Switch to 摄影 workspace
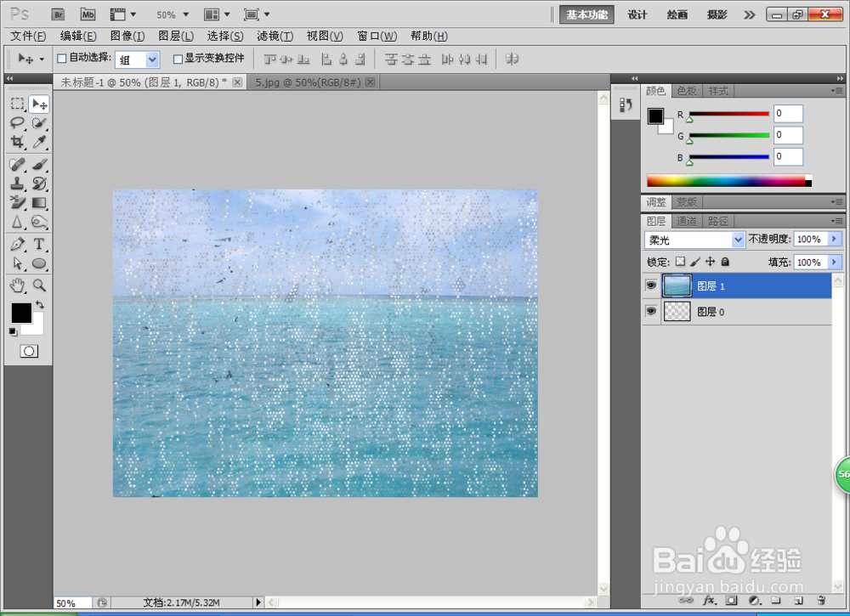 click(717, 14)
